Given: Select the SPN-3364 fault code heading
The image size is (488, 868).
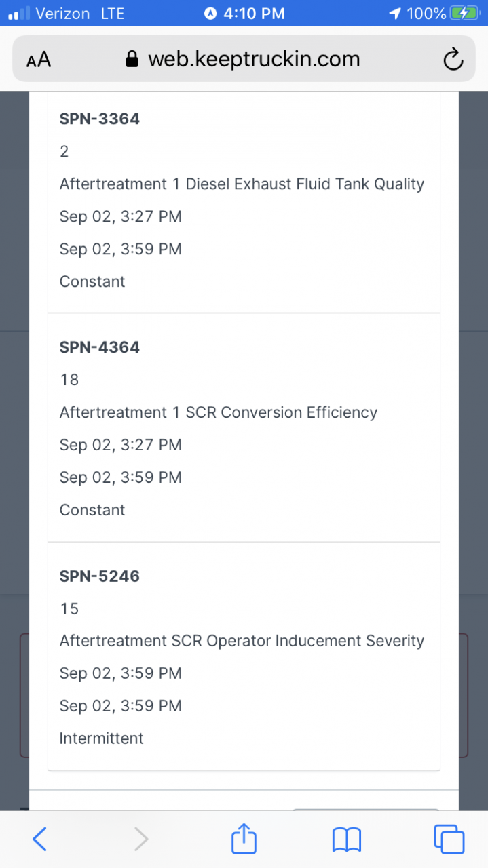Looking at the screenshot, I should click(100, 119).
